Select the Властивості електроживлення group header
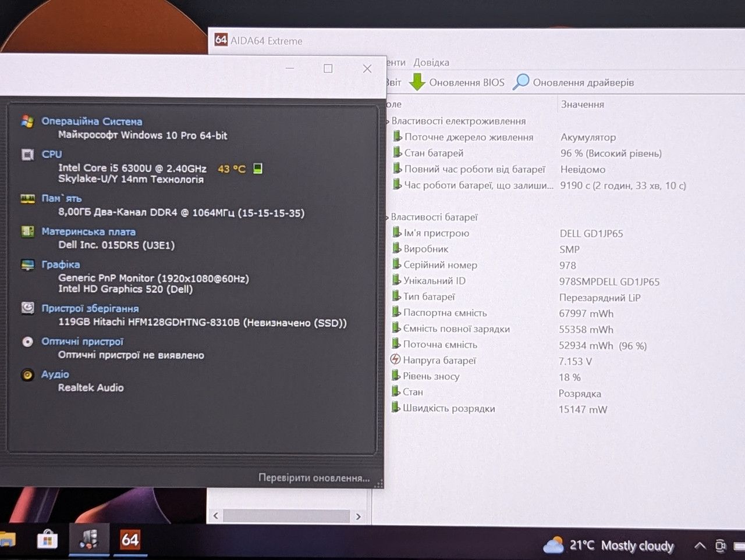 459,121
